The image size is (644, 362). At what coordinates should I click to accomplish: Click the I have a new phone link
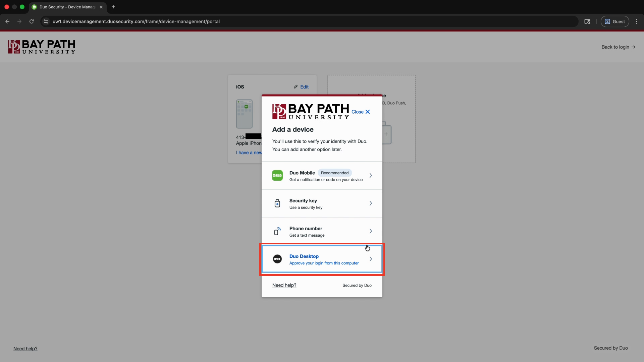tap(249, 153)
